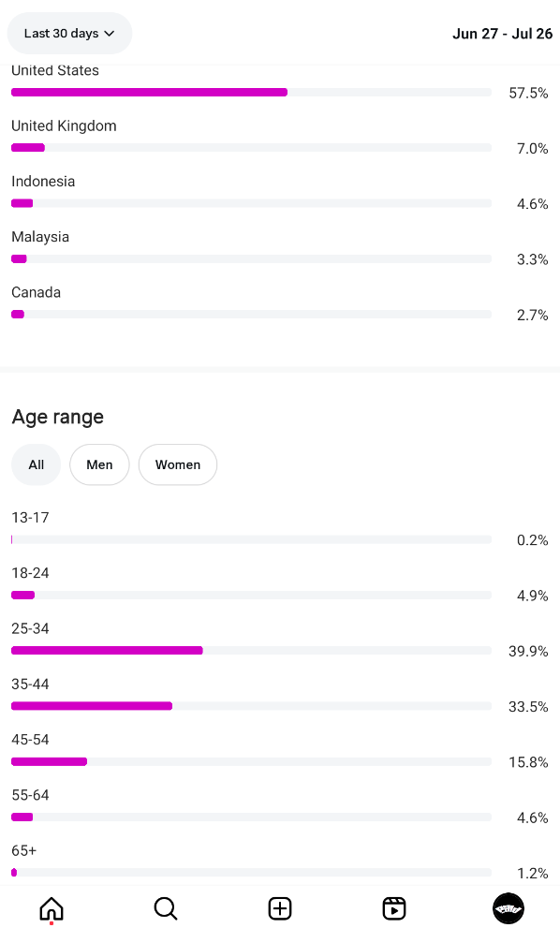Click the 35-44 age range bar
This screenshot has width=560, height=928.
click(251, 706)
